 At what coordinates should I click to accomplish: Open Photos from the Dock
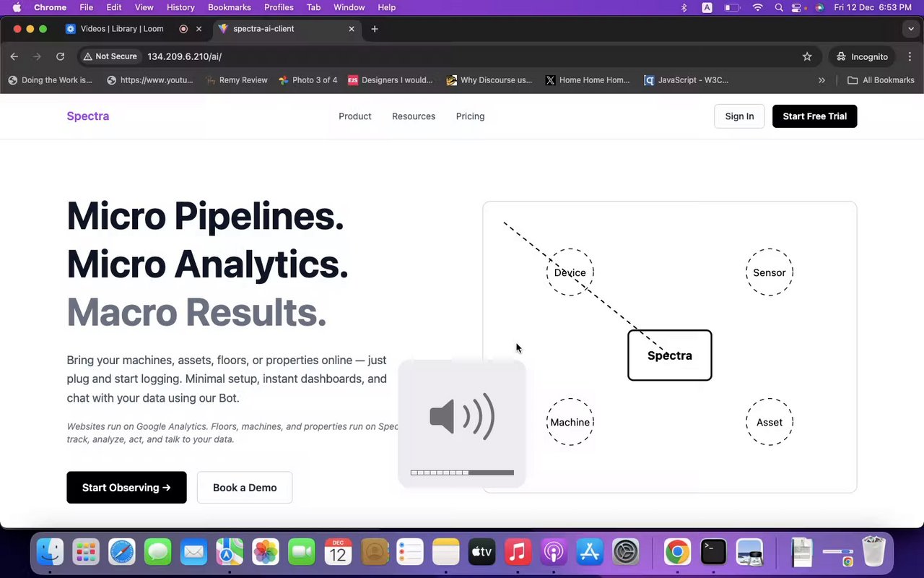click(x=266, y=553)
